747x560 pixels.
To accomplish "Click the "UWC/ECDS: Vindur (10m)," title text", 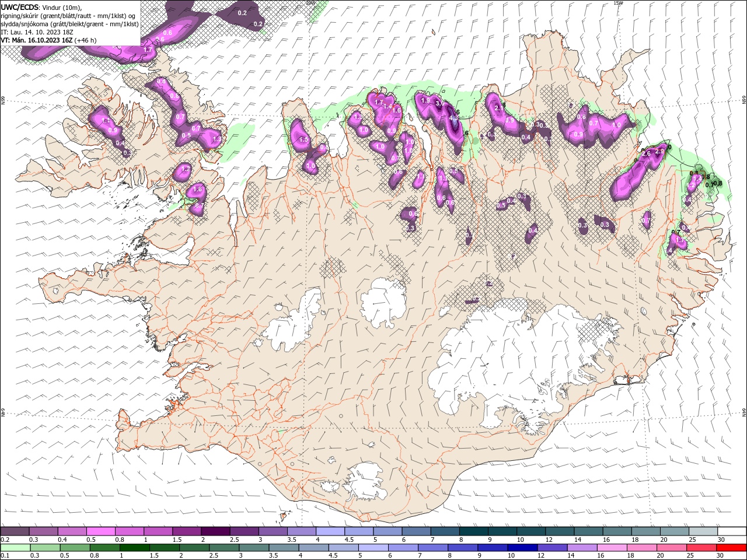I will (x=41, y=7).
